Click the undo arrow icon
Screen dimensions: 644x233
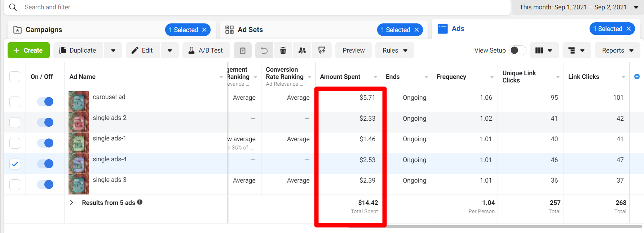click(x=264, y=50)
